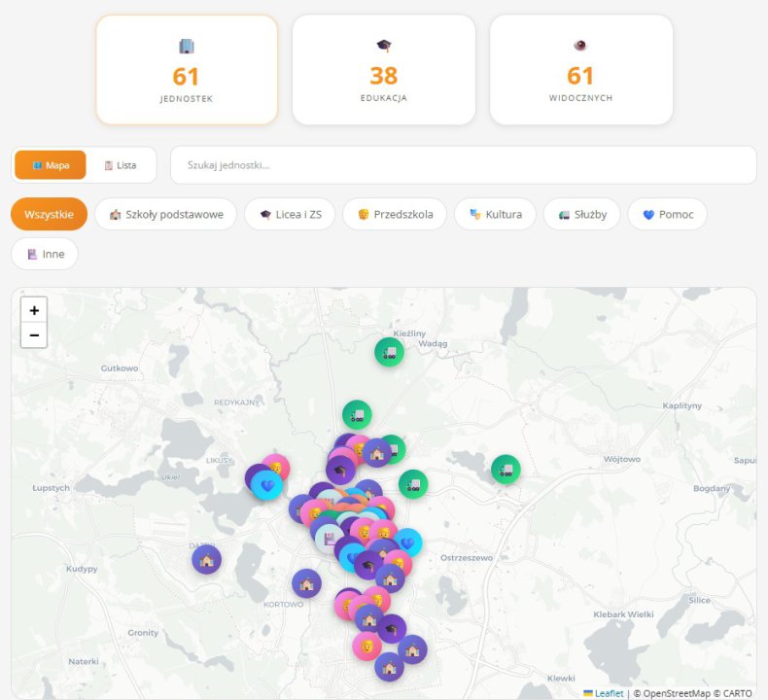This screenshot has height=700, width=768.
Task: Show only Przedszkola units
Action: (395, 214)
